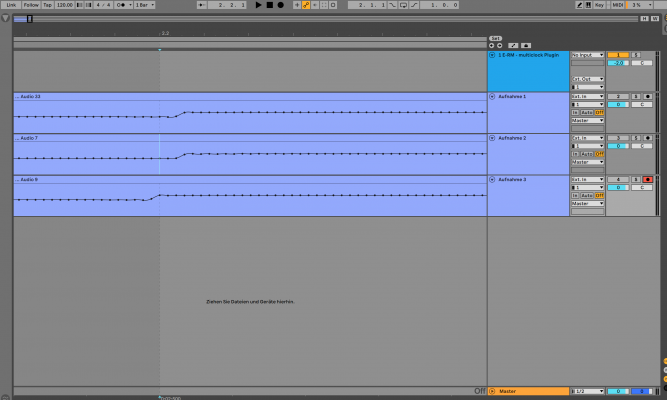This screenshot has height=400, width=667.
Task: Jump to the next locator arrow icon
Action: [x=499, y=46]
